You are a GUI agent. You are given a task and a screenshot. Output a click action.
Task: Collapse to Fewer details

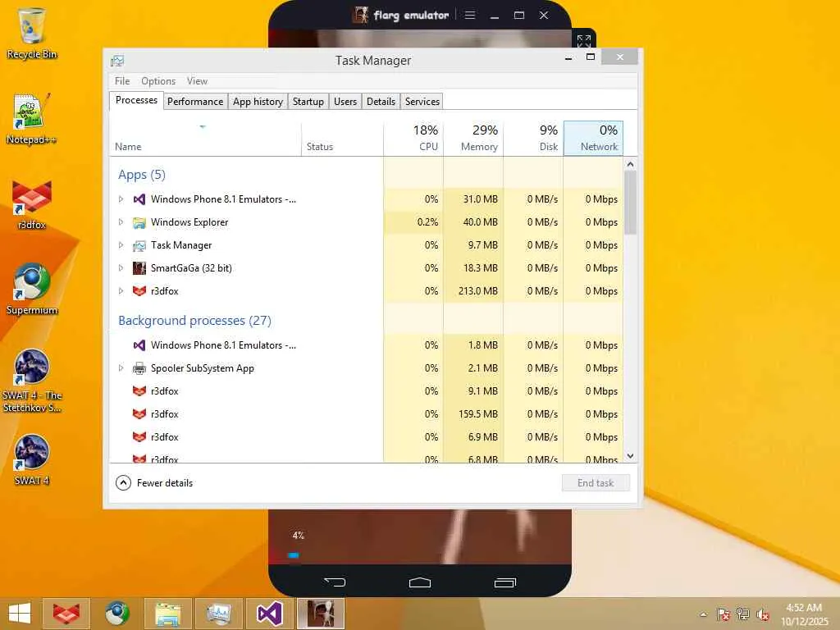pos(154,482)
